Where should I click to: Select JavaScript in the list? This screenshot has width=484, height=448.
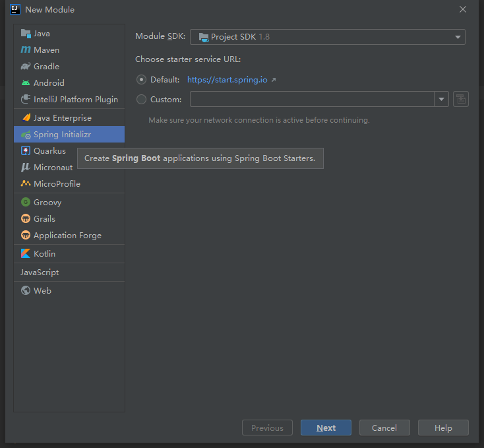pos(69,272)
